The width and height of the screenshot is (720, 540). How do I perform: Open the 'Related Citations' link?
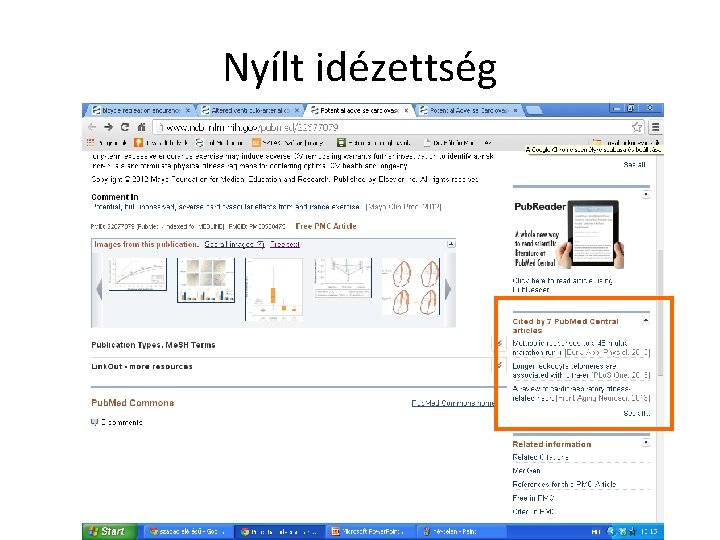click(x=540, y=457)
